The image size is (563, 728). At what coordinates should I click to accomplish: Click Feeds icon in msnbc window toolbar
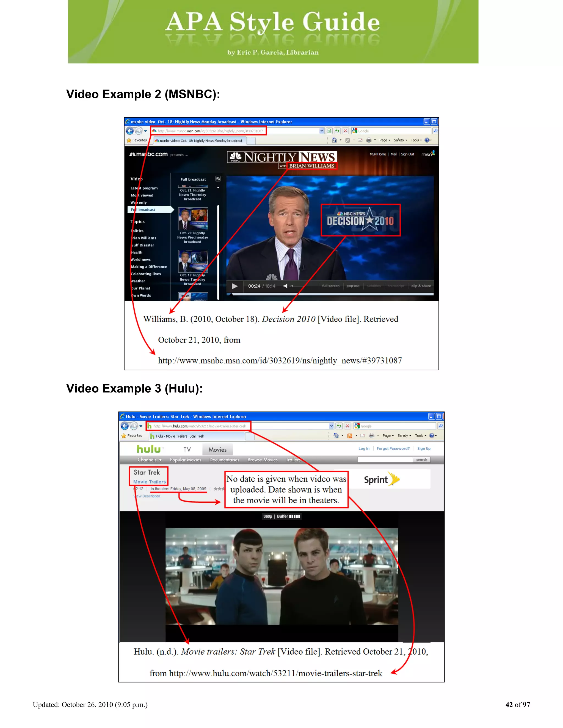click(x=347, y=140)
